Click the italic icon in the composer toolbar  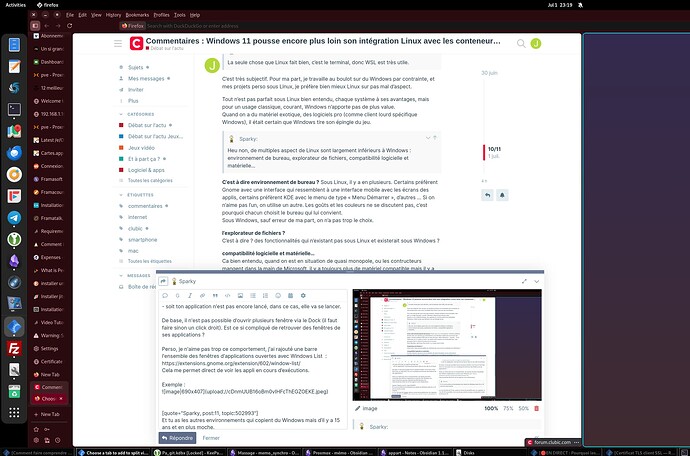coord(190,295)
